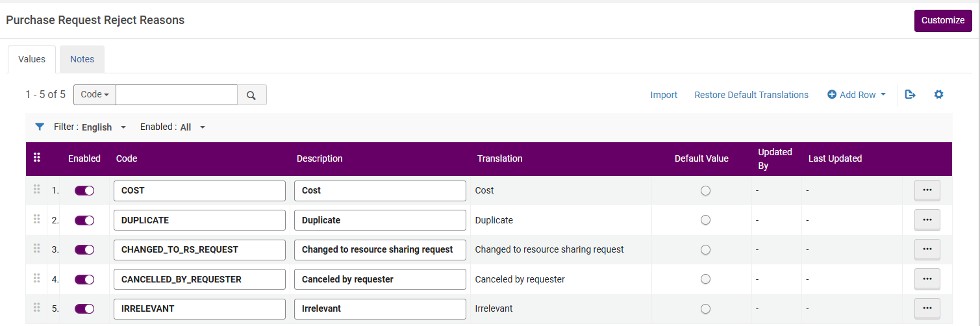The image size is (980, 326).
Task: Toggle the Enabled switch for IRRELEVANT
Action: (84, 309)
